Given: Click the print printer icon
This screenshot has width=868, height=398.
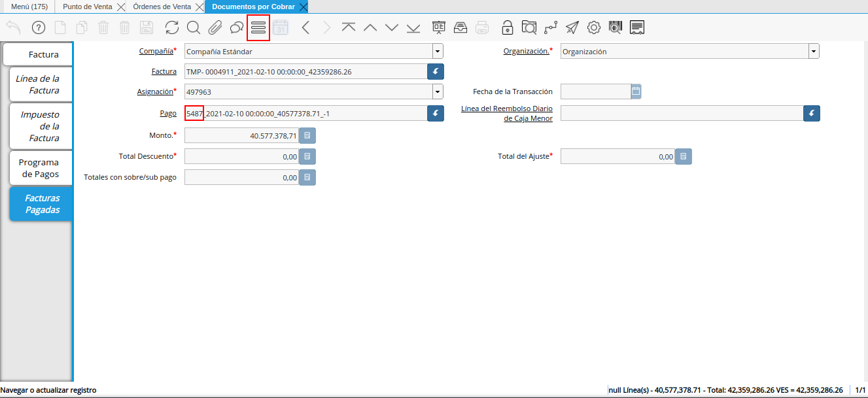Looking at the screenshot, I should point(482,27).
